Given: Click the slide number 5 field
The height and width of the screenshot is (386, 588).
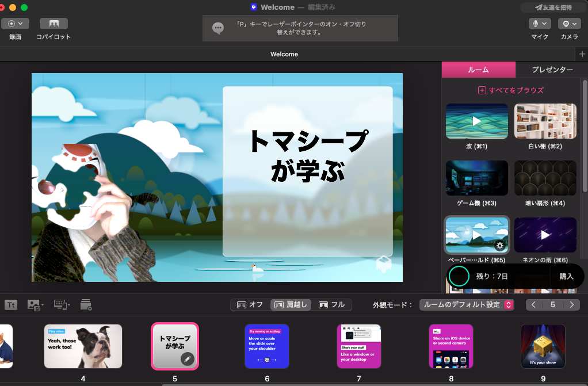Looking at the screenshot, I should 553,304.
